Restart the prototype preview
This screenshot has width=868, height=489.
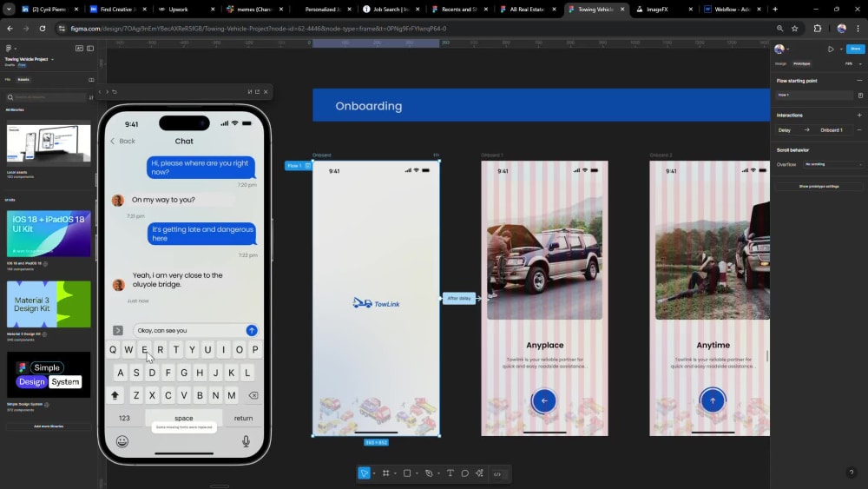pos(115,92)
